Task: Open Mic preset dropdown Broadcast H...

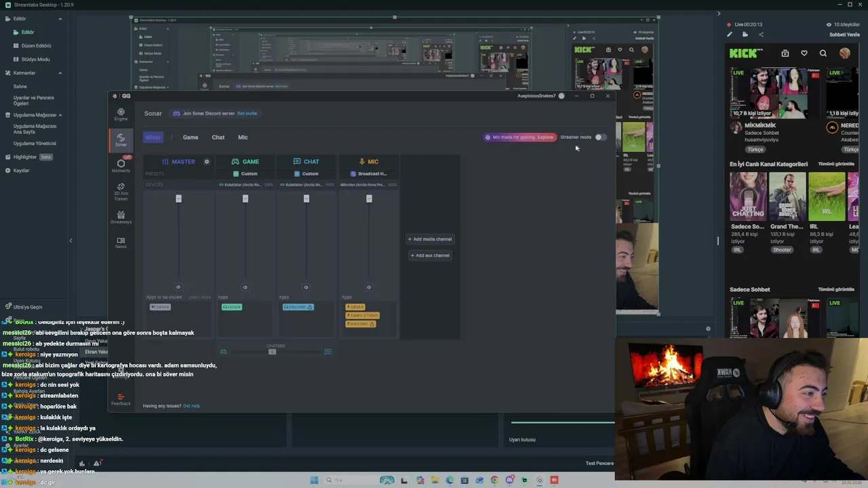Action: (x=369, y=174)
